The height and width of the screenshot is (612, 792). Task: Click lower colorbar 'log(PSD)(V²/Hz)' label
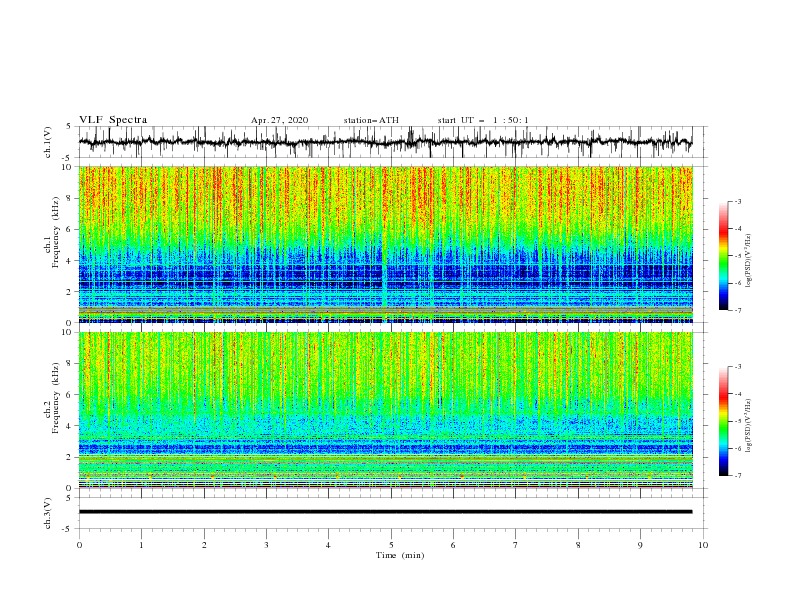pos(749,426)
